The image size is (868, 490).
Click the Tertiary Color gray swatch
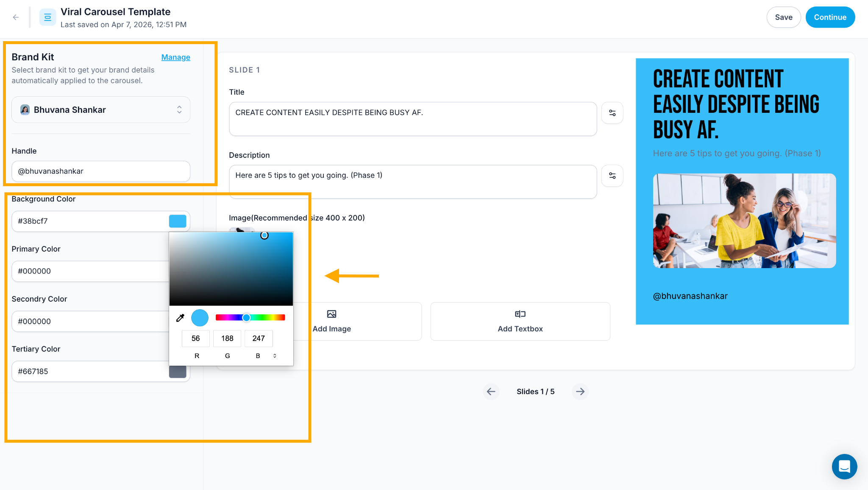pos(178,372)
